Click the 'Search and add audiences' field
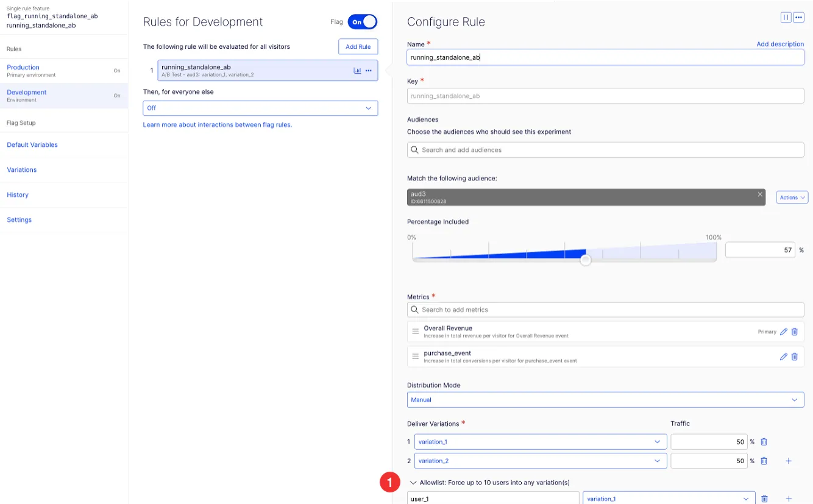The image size is (813, 504). click(605, 150)
